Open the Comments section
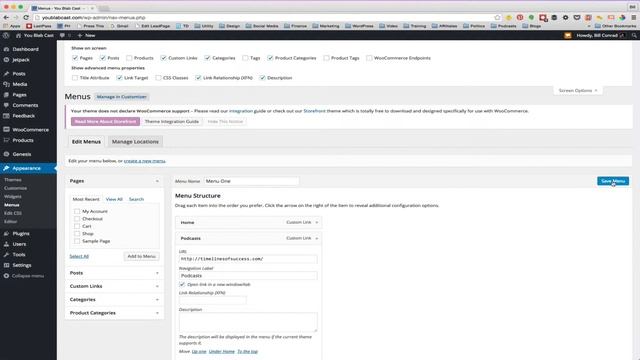Screen dimensions: 640x360 (25, 105)
